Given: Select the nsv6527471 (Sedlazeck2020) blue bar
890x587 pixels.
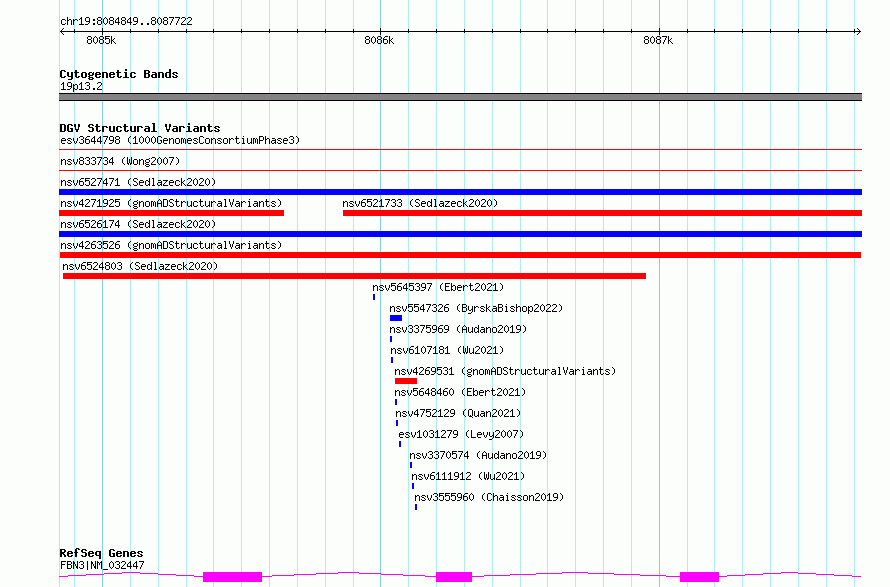Looking at the screenshot, I should click(460, 192).
